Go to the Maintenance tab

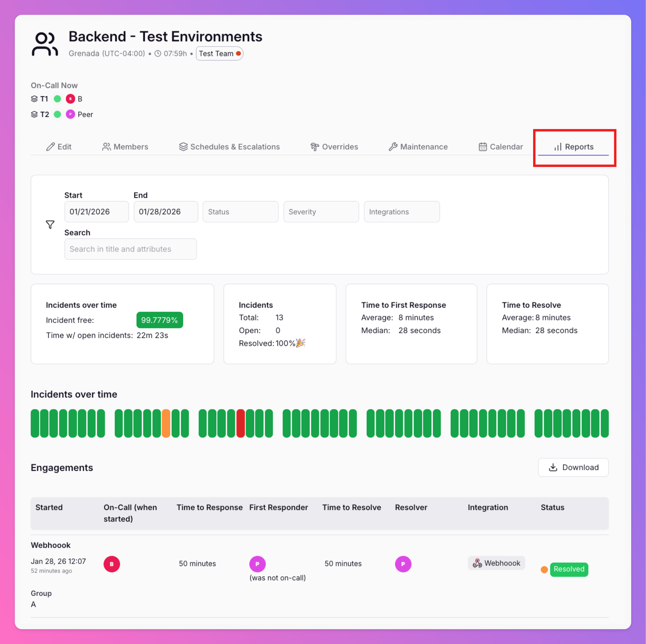(418, 147)
